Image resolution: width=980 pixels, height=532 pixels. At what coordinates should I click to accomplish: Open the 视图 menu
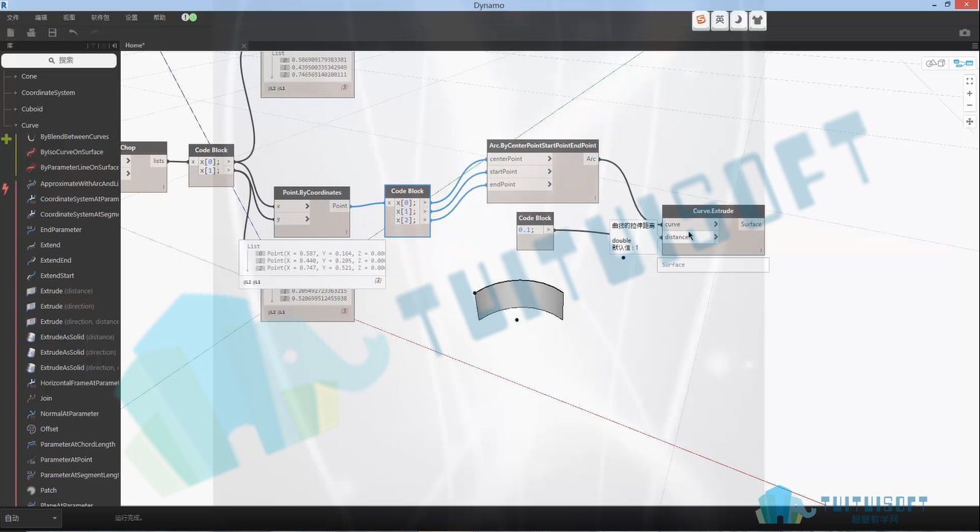(x=69, y=17)
